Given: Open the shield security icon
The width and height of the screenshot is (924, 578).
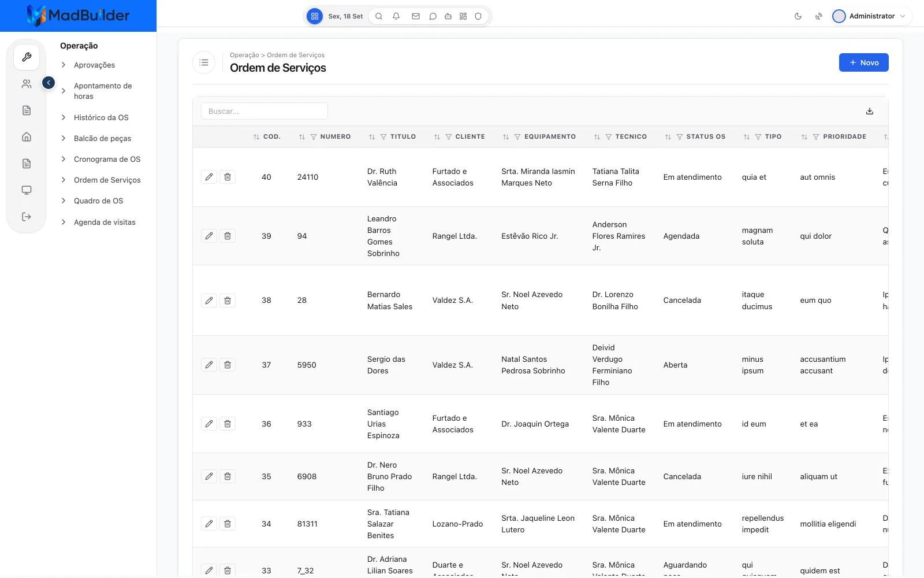Looking at the screenshot, I should click(x=478, y=16).
